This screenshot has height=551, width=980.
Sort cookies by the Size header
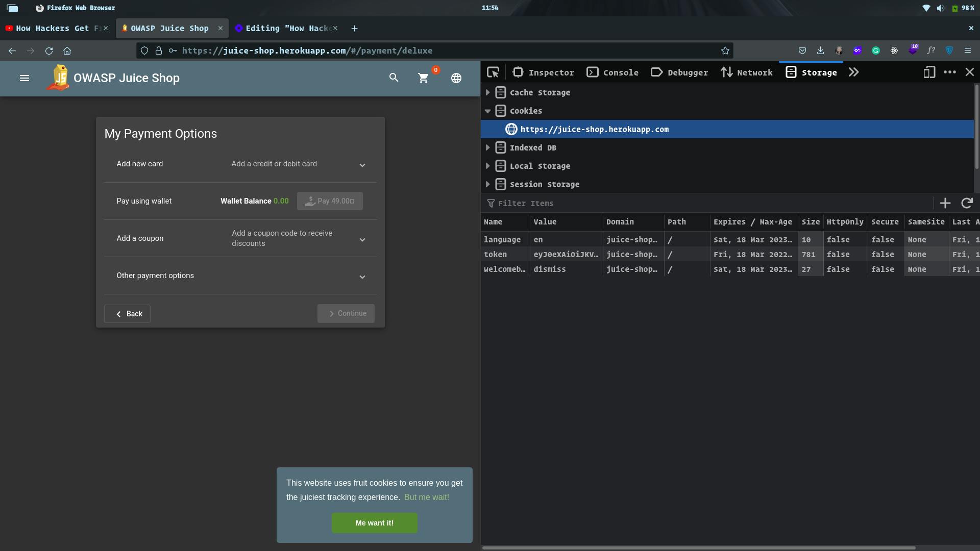tap(811, 222)
